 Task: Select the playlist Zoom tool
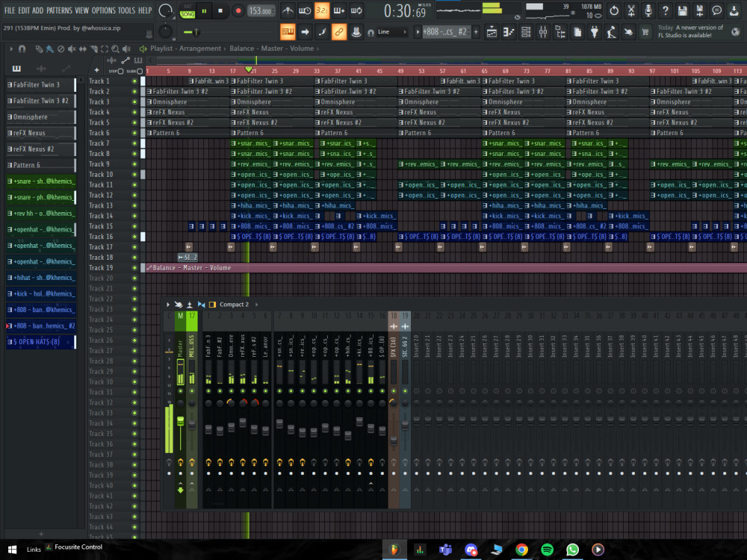115,49
